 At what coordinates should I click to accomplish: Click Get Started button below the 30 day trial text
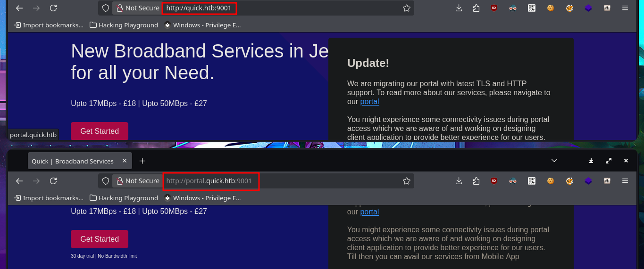pos(100,239)
